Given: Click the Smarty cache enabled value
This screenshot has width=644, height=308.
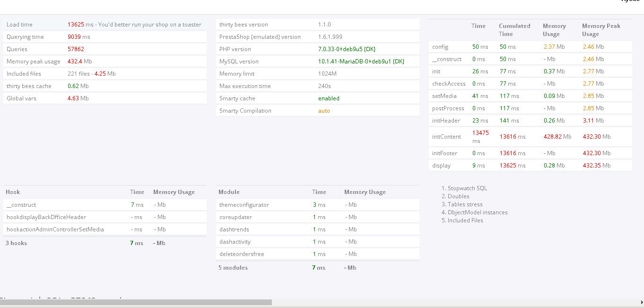Looking at the screenshot, I should click(x=329, y=98).
